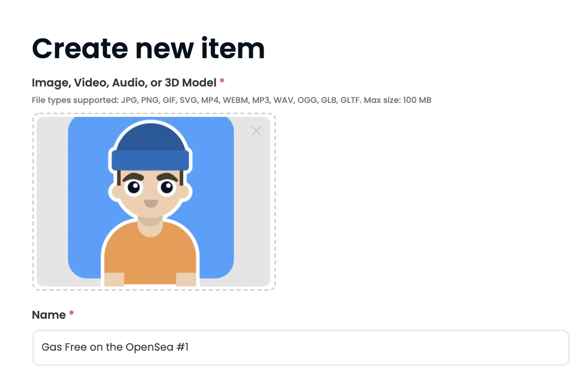Click the avatar's dark eyebrows
Image resolution: width=588 pixels, height=380 pixels.
[x=150, y=177]
